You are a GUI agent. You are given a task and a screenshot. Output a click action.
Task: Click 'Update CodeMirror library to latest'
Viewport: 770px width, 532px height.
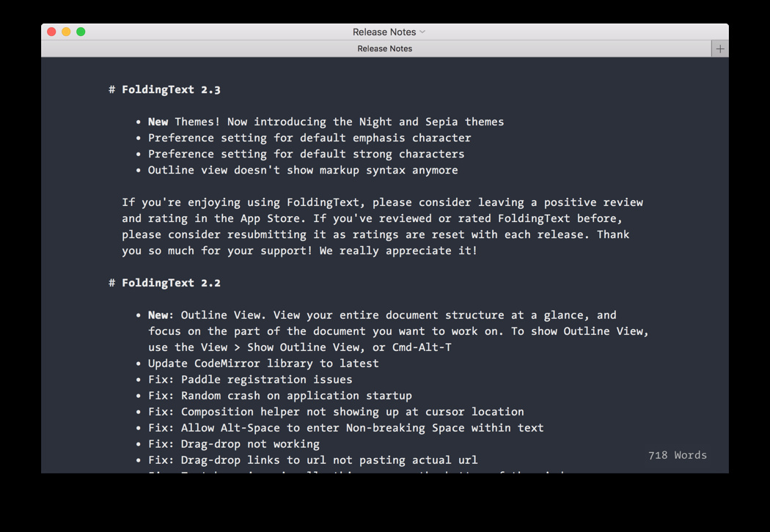(x=263, y=363)
